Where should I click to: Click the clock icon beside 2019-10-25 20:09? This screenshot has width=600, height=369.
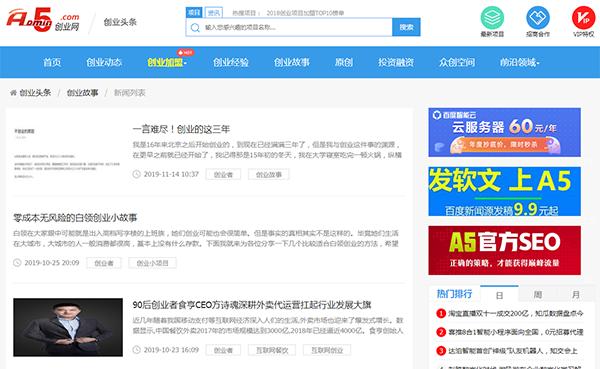coord(17,263)
